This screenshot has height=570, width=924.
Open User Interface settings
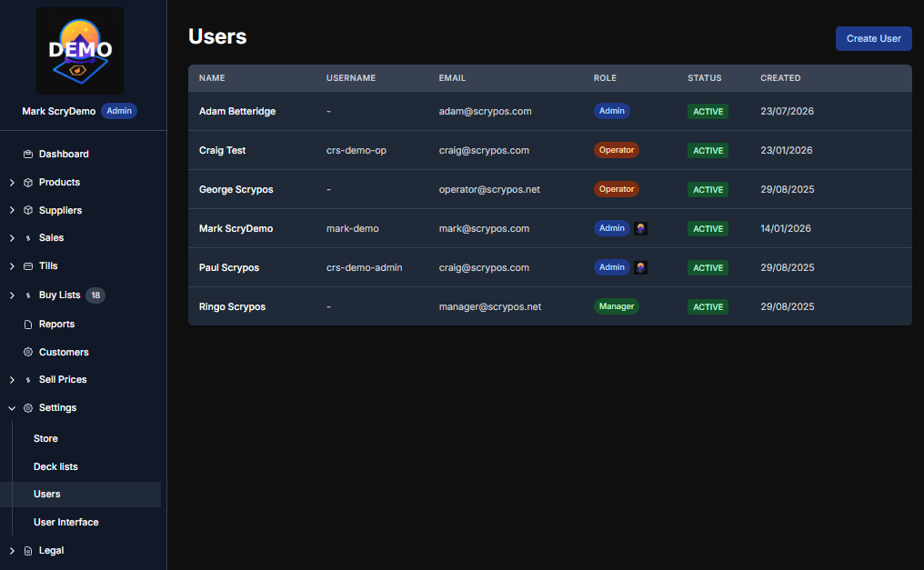66,523
